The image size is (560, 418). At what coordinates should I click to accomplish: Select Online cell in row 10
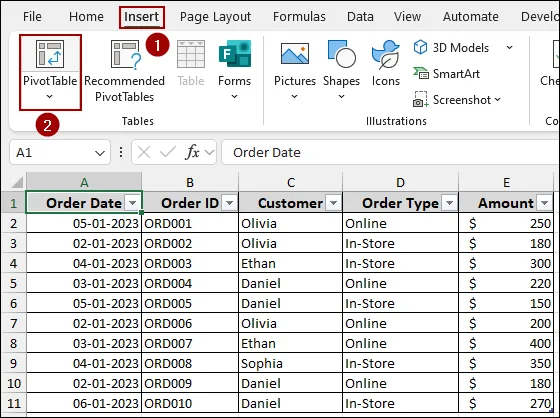pos(400,383)
